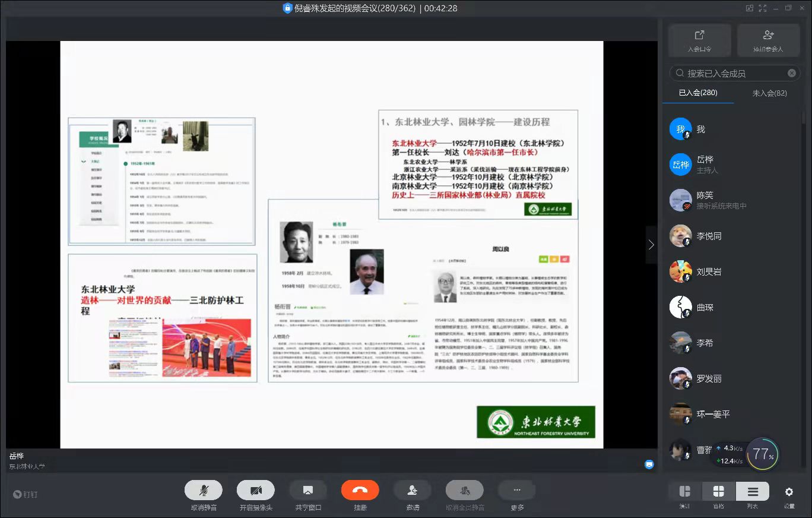Click the invite (邀请) participants icon

pyautogui.click(x=412, y=491)
